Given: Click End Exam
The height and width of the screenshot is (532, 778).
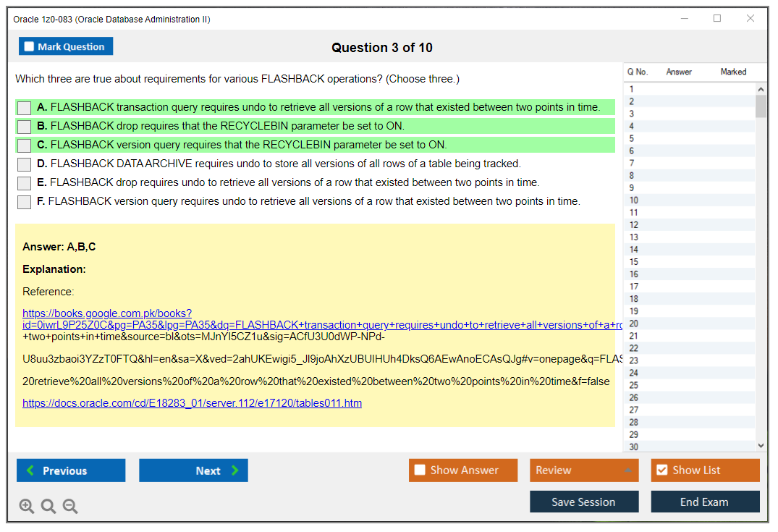Looking at the screenshot, I should (x=705, y=502).
